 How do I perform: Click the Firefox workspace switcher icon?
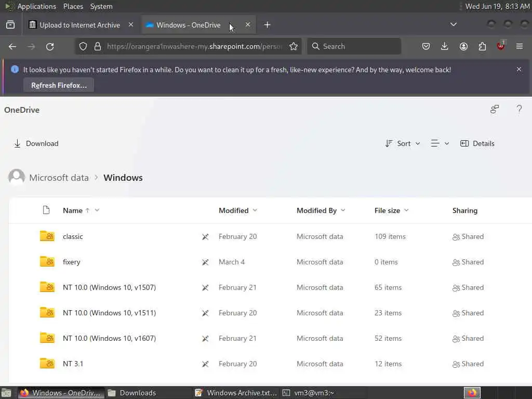(x=472, y=393)
